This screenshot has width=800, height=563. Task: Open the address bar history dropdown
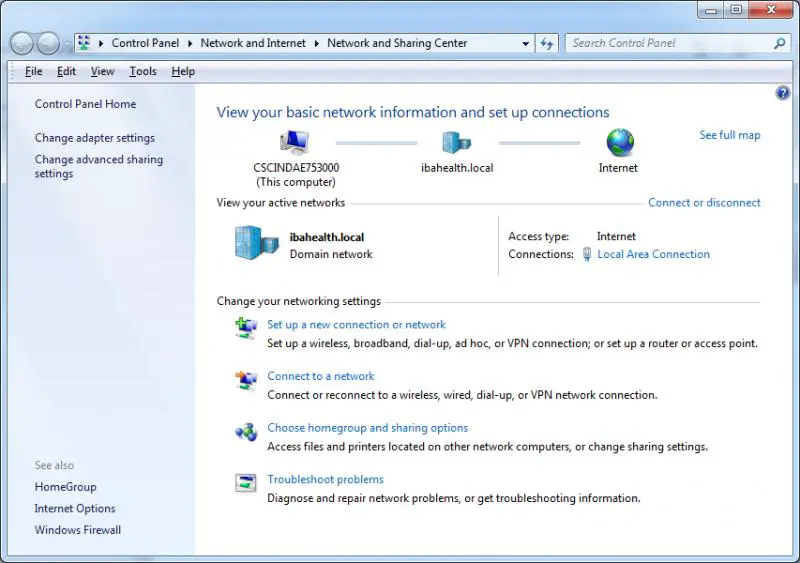[525, 44]
